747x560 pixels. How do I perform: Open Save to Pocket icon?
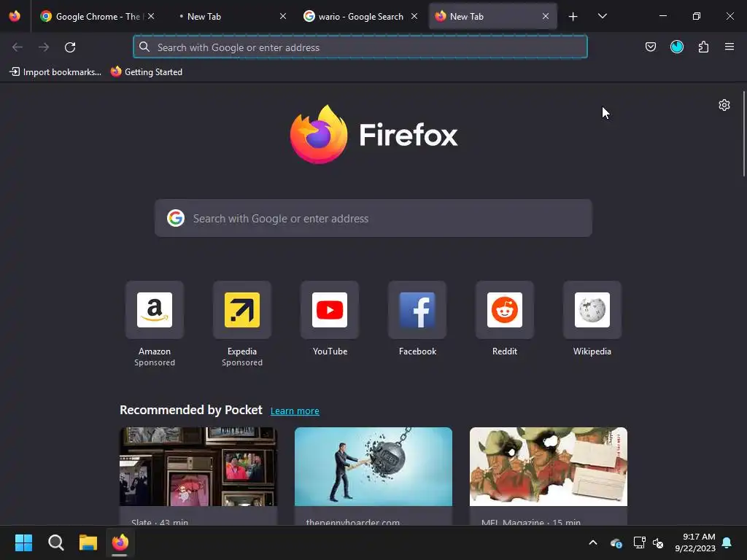coord(650,47)
